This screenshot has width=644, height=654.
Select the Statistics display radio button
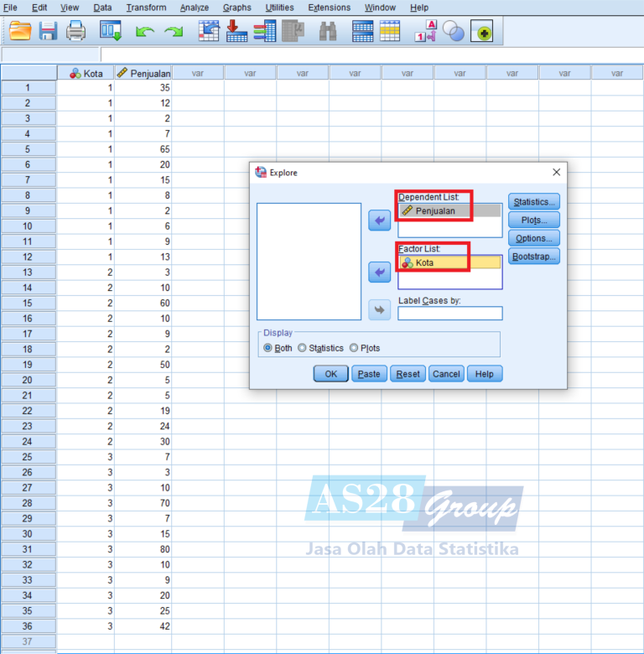[303, 348]
